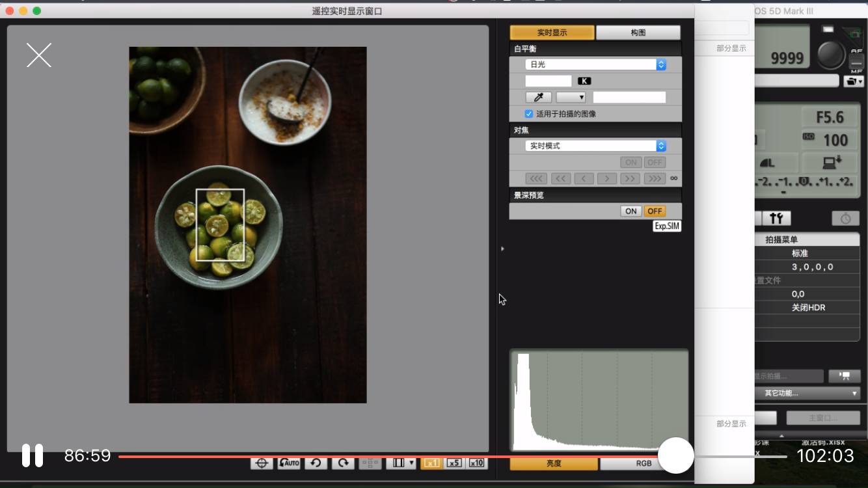The image size is (868, 488).
Task: Toggle the AF/MF switch
Action: coord(856,61)
